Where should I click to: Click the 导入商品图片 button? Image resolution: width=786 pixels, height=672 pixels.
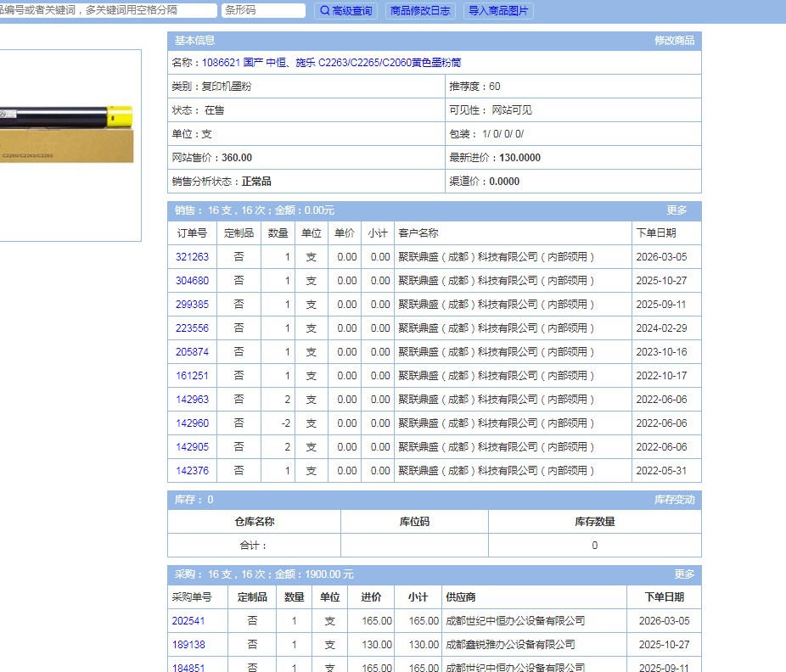point(498,11)
